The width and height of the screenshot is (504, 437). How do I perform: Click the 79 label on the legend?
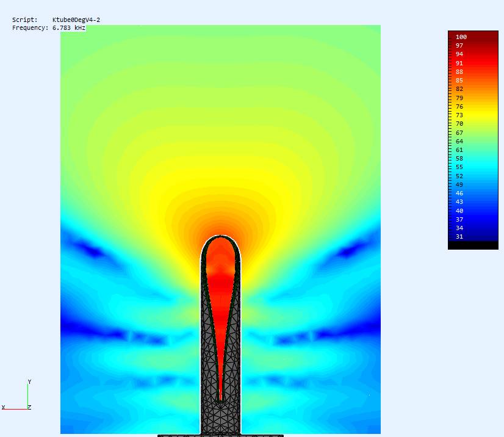click(x=459, y=98)
